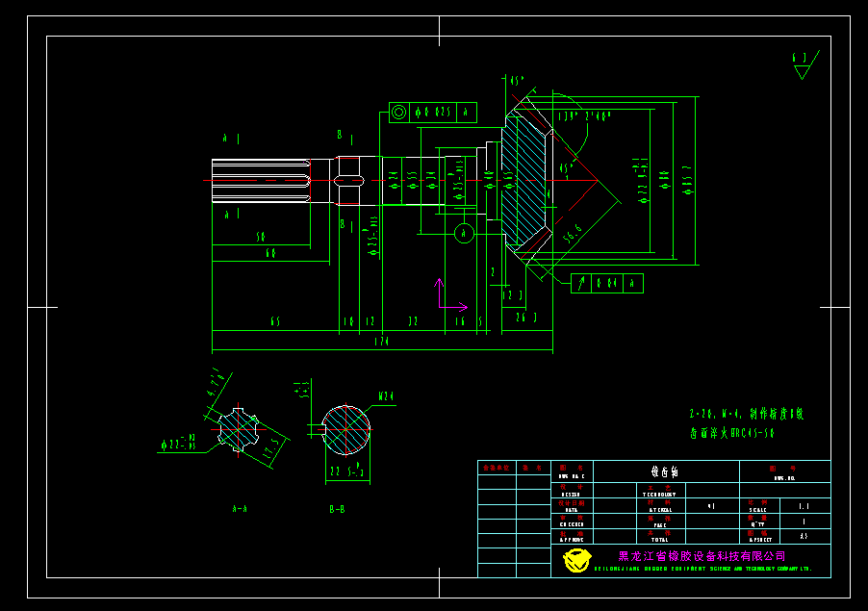The image size is (868, 611).
Task: Click the PAGE label in title block
Action: pos(660,524)
